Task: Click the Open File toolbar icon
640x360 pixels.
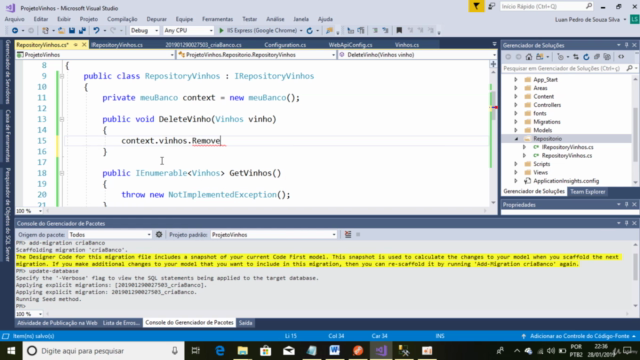Action: [x=61, y=31]
